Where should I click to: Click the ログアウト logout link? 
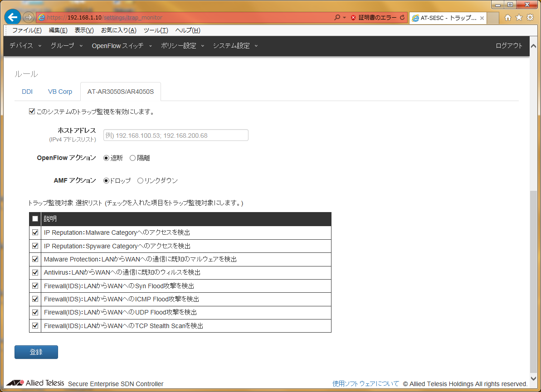coord(509,45)
